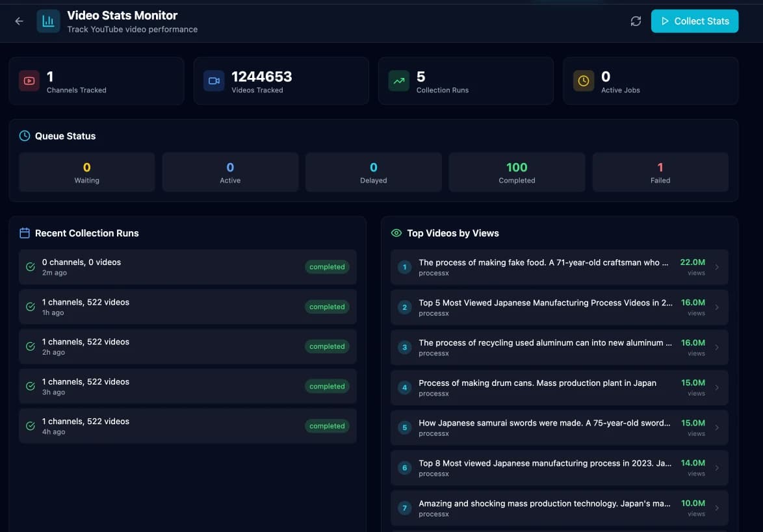The image size is (763, 532).
Task: Click completed badge on the 1h ago run
Action: pos(327,307)
